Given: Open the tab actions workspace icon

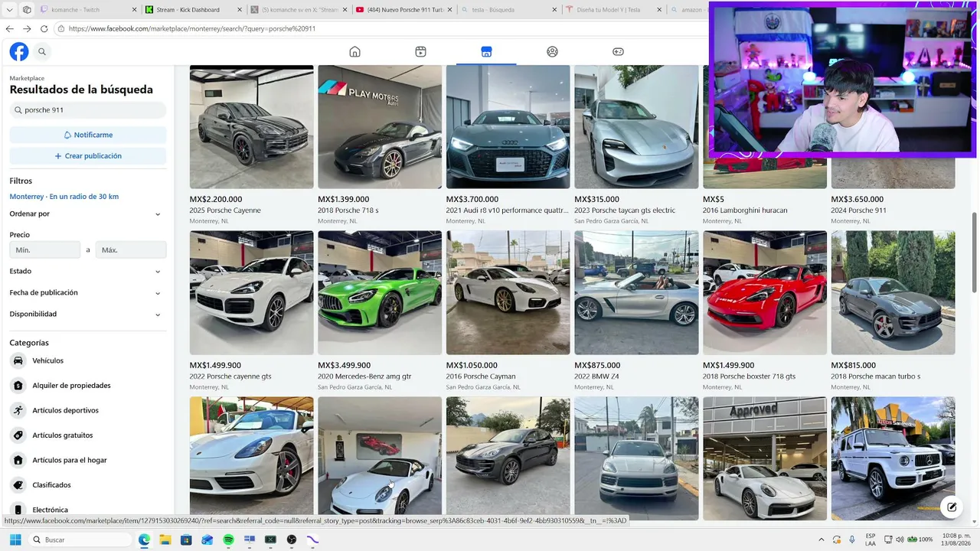Looking at the screenshot, I should pos(27,9).
